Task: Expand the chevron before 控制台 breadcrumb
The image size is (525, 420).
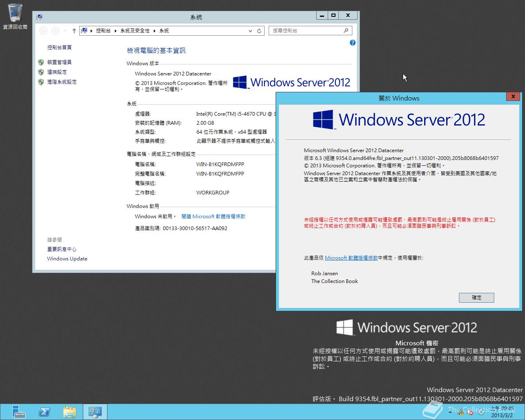Action: click(x=91, y=31)
